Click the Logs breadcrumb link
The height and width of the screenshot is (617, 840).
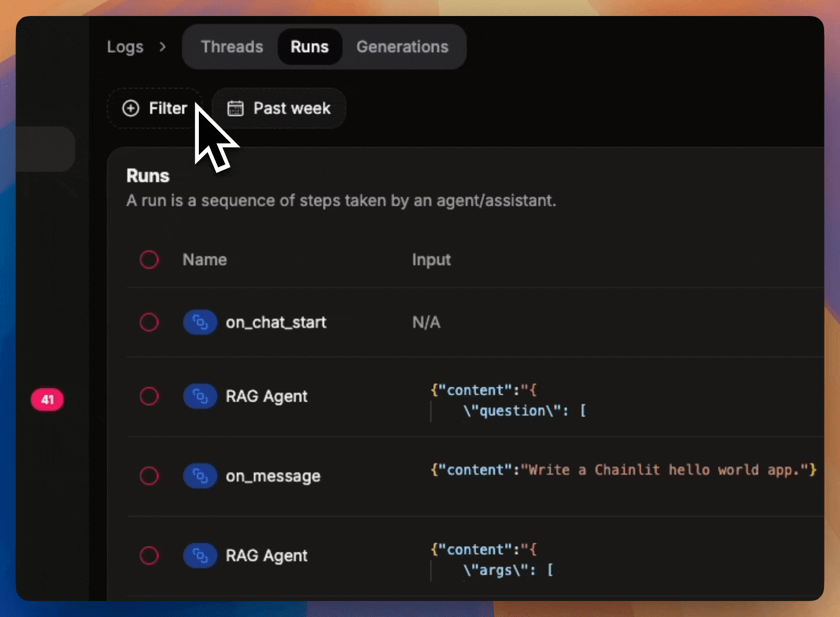point(125,47)
